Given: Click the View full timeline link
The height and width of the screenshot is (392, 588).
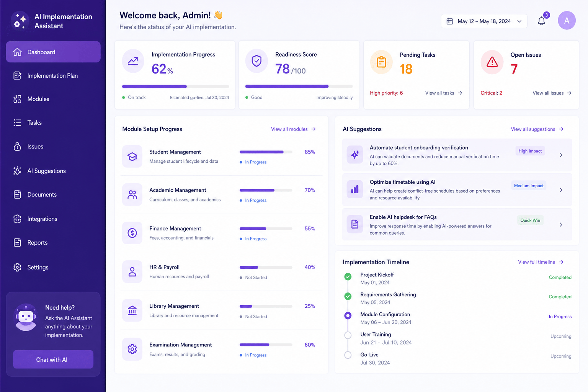Looking at the screenshot, I should [x=541, y=262].
